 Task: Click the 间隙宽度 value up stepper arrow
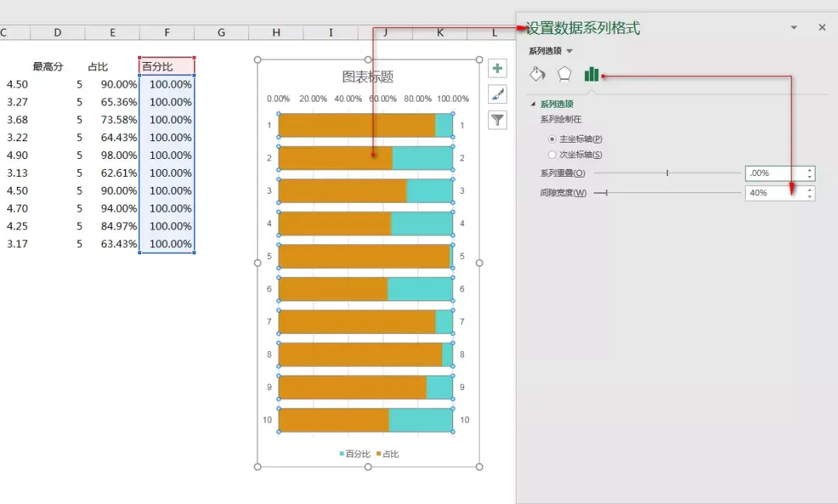point(809,189)
